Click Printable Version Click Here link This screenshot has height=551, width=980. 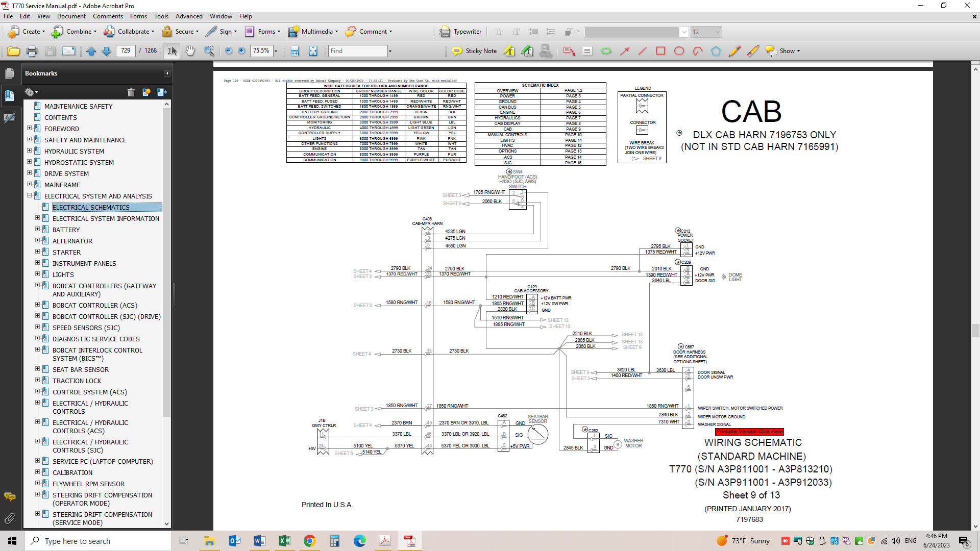[x=749, y=432]
